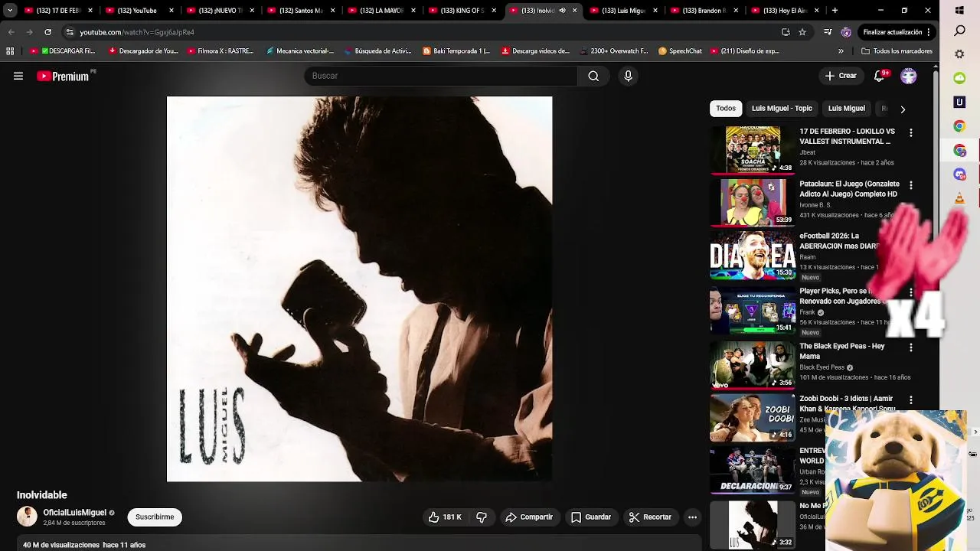This screenshot has height=551, width=980.
Task: Reload the page in Chrome
Action: [47, 32]
